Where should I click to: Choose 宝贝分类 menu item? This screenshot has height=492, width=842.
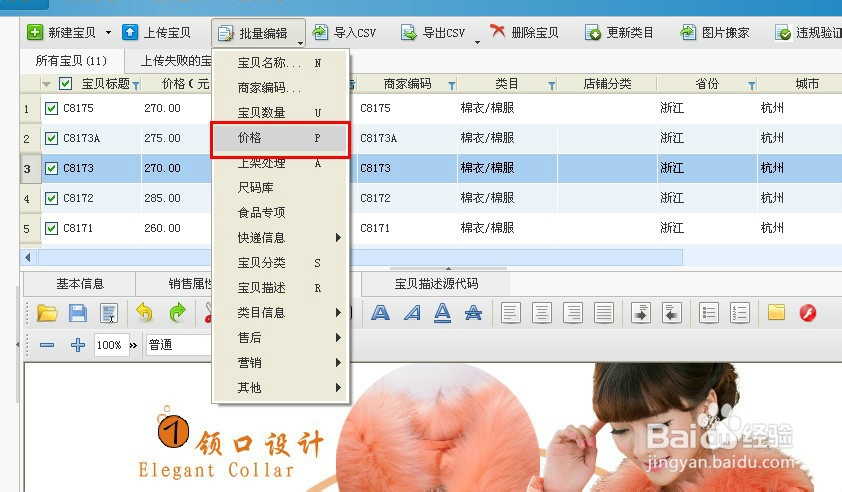281,263
